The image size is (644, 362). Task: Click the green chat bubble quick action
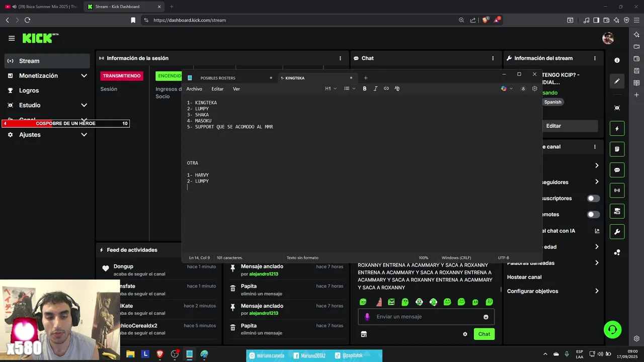(617, 170)
